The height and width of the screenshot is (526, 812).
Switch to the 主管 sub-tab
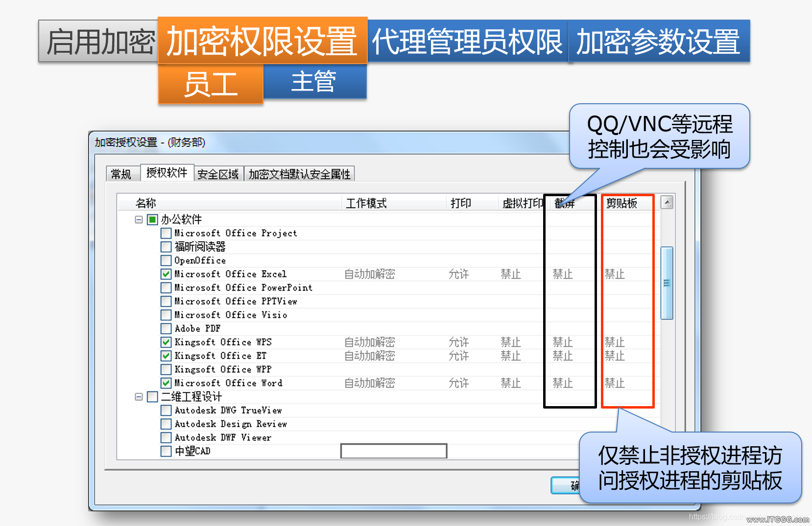(315, 82)
